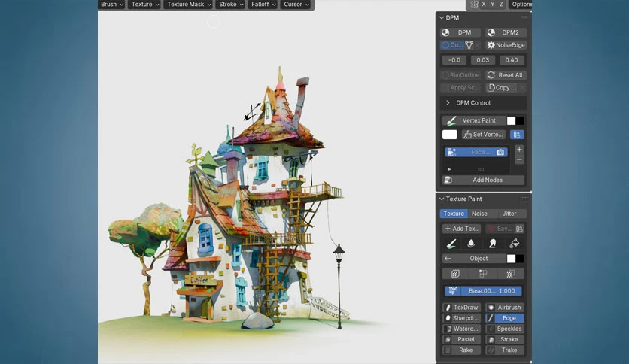Toggle the Ou... outline option
The width and height of the screenshot is (629, 364).
pos(452,45)
